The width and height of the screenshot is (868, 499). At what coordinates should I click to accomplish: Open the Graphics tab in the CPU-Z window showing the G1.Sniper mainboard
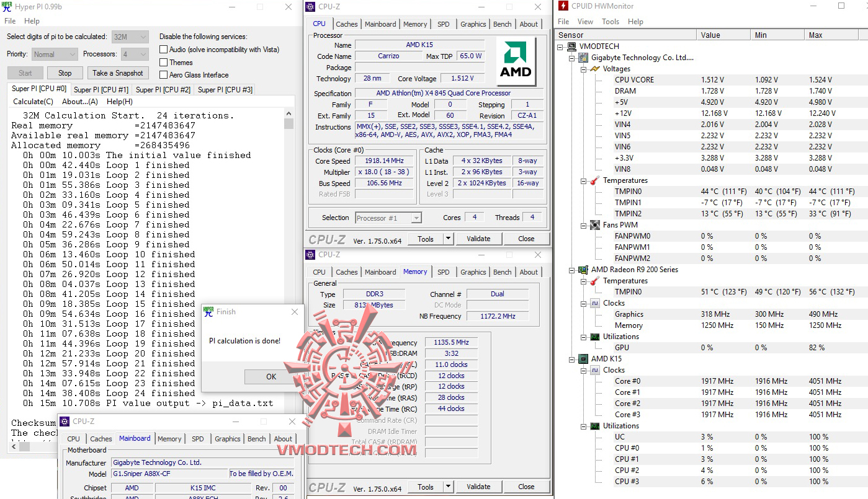coord(228,439)
